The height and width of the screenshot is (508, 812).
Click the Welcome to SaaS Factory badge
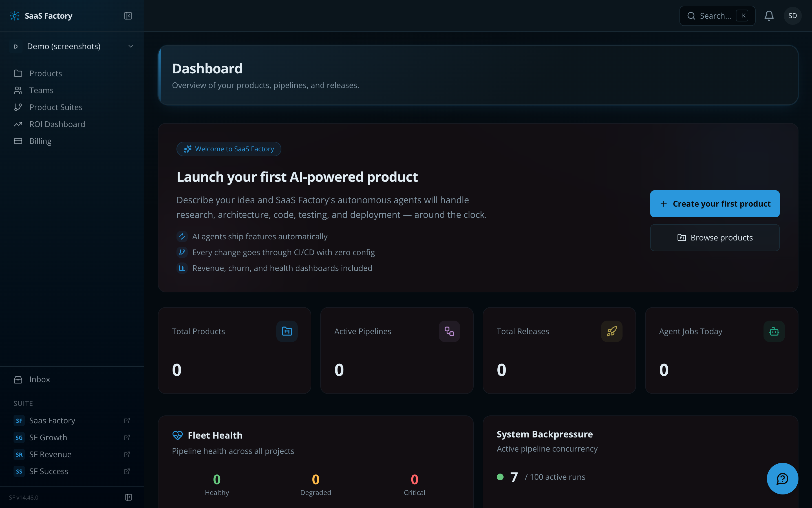pyautogui.click(x=229, y=149)
